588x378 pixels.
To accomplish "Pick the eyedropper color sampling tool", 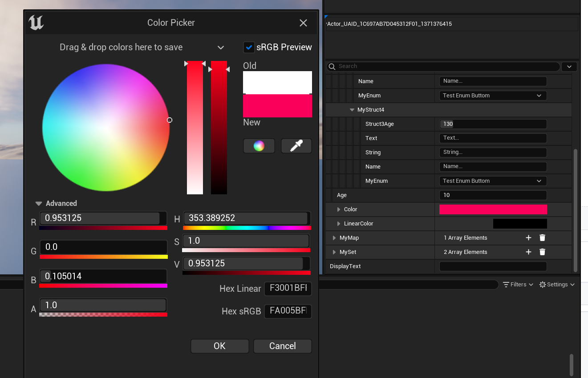I will coord(296,146).
